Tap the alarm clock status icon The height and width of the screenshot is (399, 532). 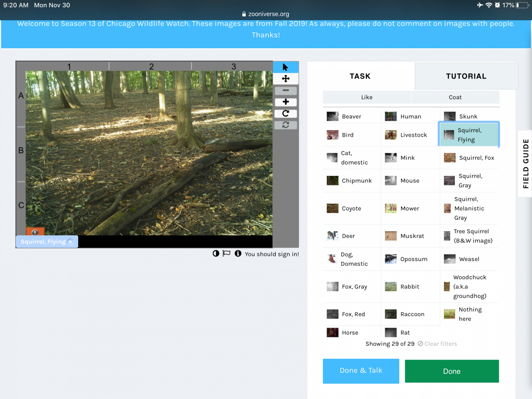[x=498, y=5]
